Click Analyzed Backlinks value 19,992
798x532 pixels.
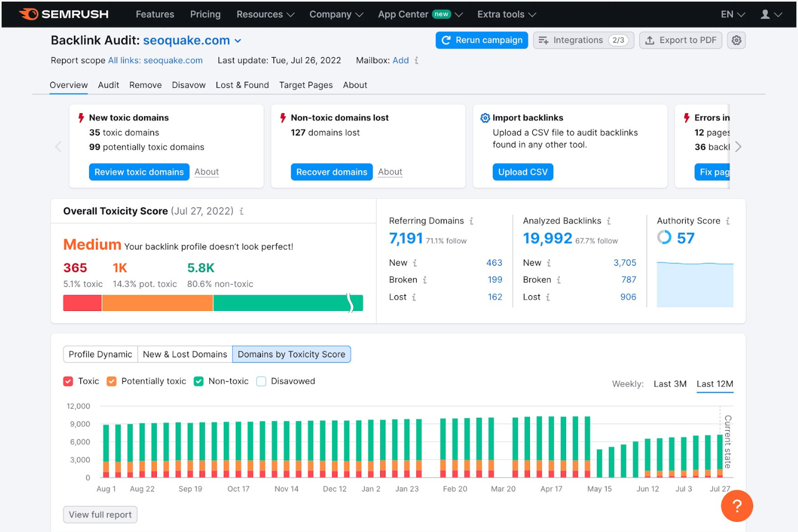pos(547,238)
